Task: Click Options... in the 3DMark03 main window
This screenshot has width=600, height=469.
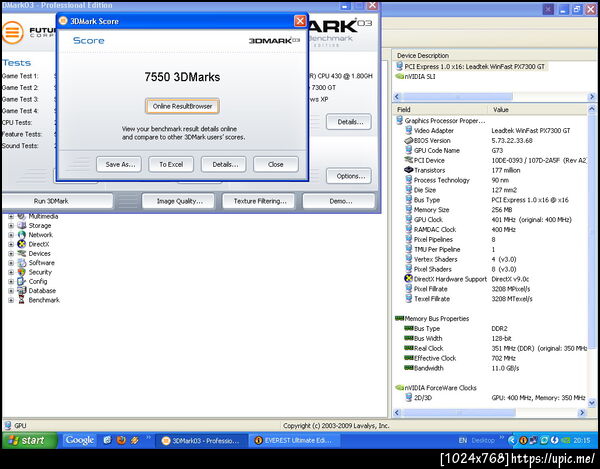Action: [349, 176]
